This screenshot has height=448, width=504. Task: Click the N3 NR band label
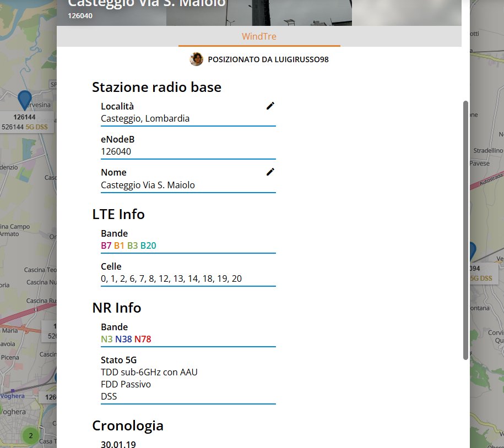106,339
